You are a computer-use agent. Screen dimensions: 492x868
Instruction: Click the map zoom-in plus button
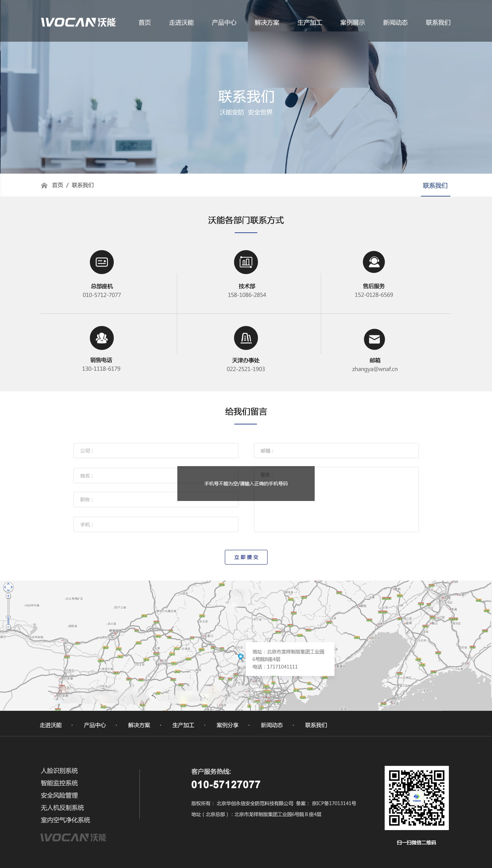tap(8, 596)
